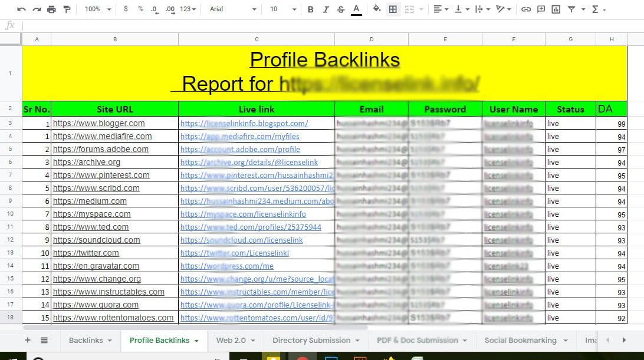Insert a link with the link icon

pyautogui.click(x=527, y=9)
